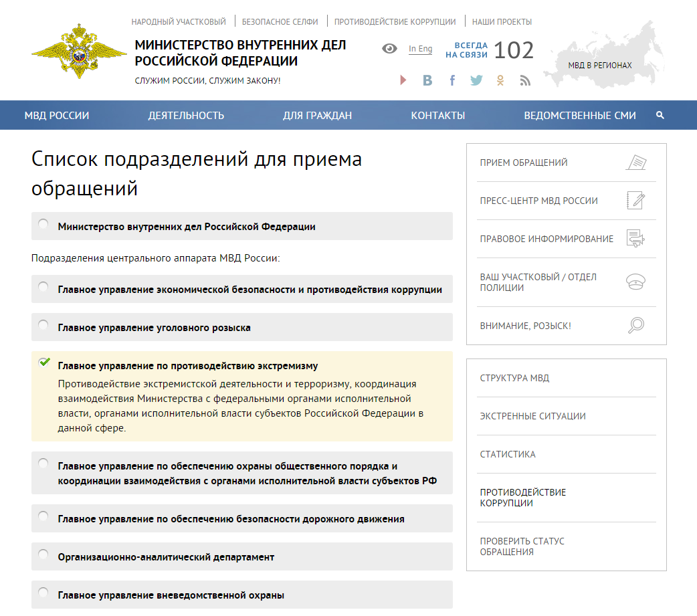This screenshot has width=697, height=616.
Task: Open the БЕЗОПАСНОЕ СЕЛФИ top link
Action: 280,22
